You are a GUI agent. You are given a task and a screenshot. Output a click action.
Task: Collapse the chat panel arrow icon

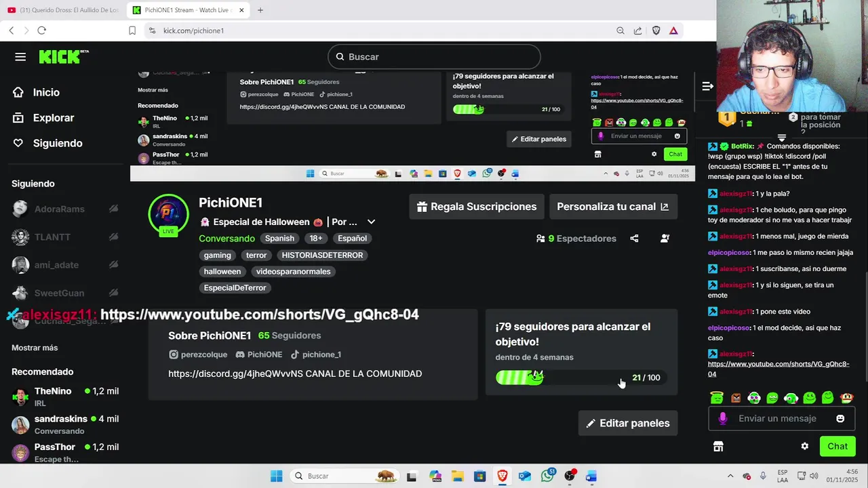point(707,86)
